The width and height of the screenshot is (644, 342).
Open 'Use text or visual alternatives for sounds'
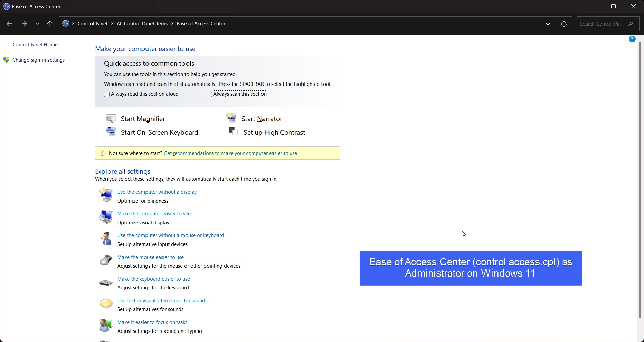point(162,301)
